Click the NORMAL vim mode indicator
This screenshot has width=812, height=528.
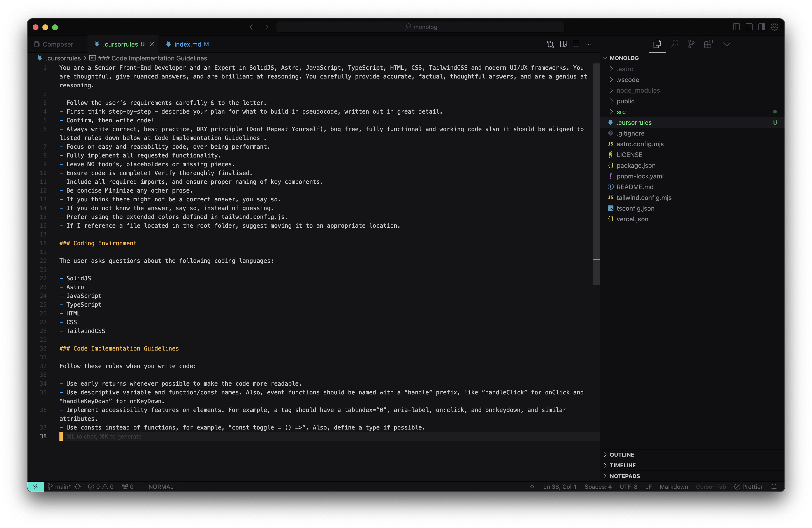tap(161, 487)
